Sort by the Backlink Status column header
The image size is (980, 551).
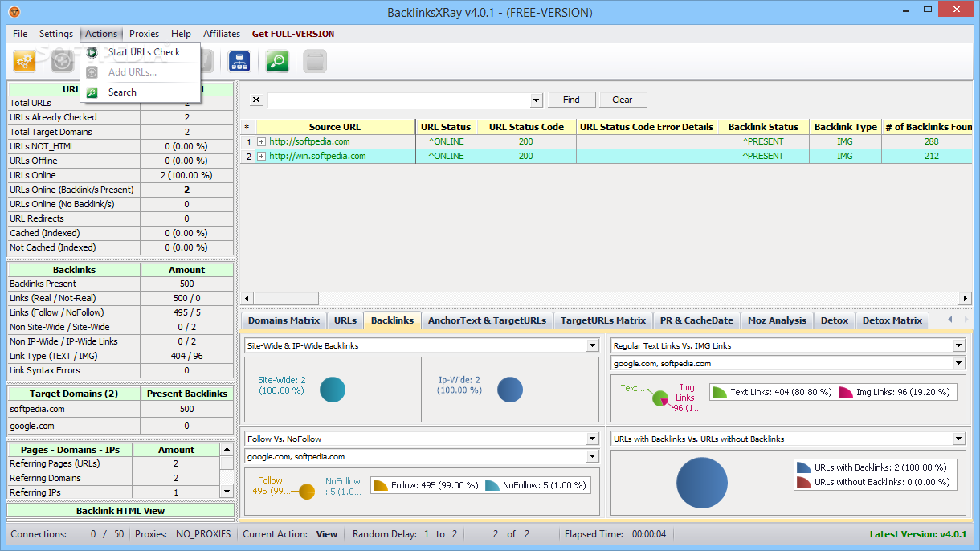point(763,127)
